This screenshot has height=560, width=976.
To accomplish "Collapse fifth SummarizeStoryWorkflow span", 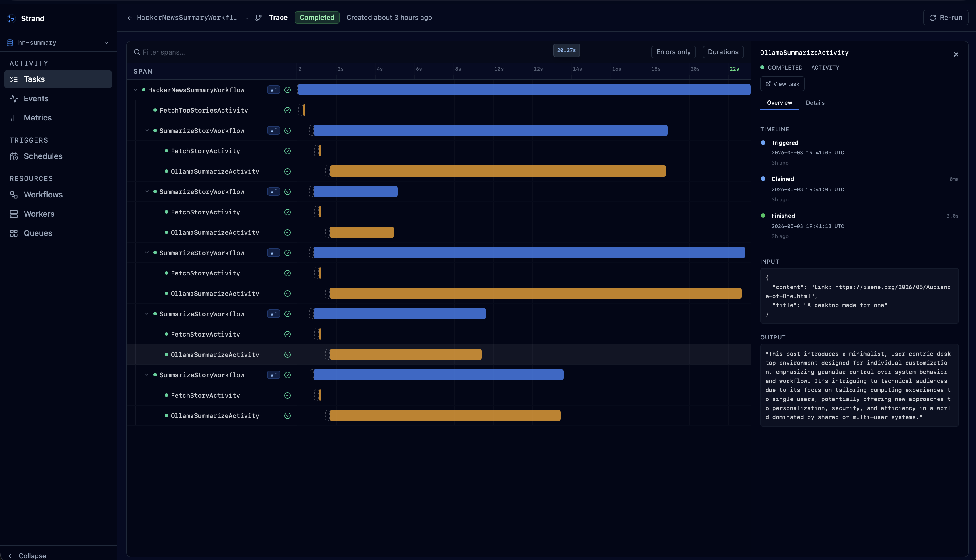I will pyautogui.click(x=147, y=375).
